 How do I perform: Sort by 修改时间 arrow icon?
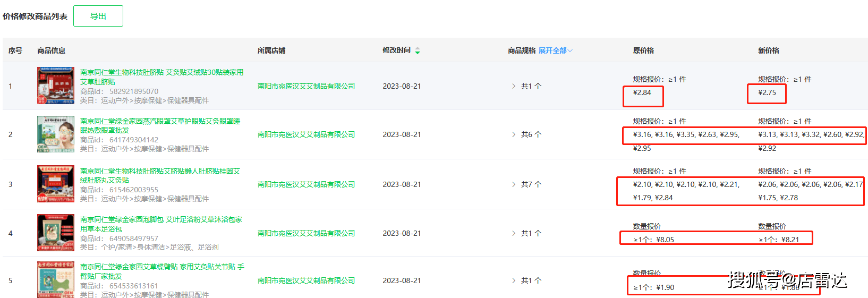point(418,50)
